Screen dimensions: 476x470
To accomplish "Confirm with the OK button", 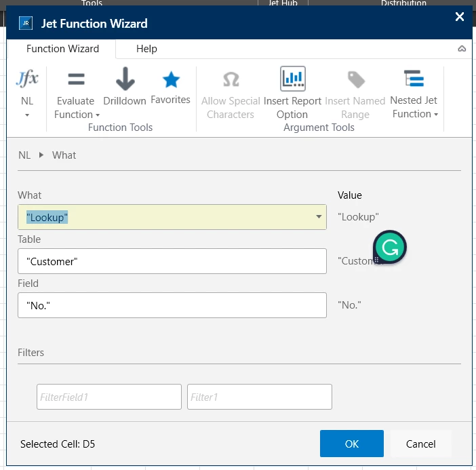I will [x=351, y=444].
